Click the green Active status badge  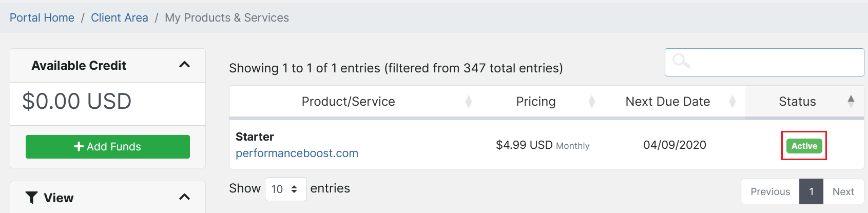804,146
